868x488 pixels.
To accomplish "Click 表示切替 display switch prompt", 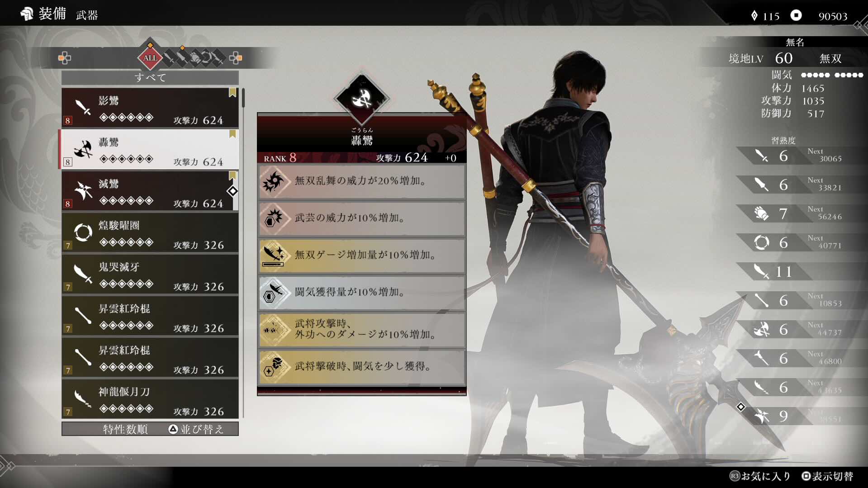I will (x=827, y=476).
